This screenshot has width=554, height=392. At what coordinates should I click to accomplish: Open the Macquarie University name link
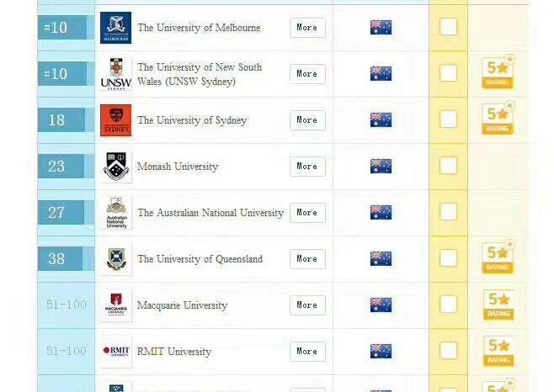tap(182, 305)
